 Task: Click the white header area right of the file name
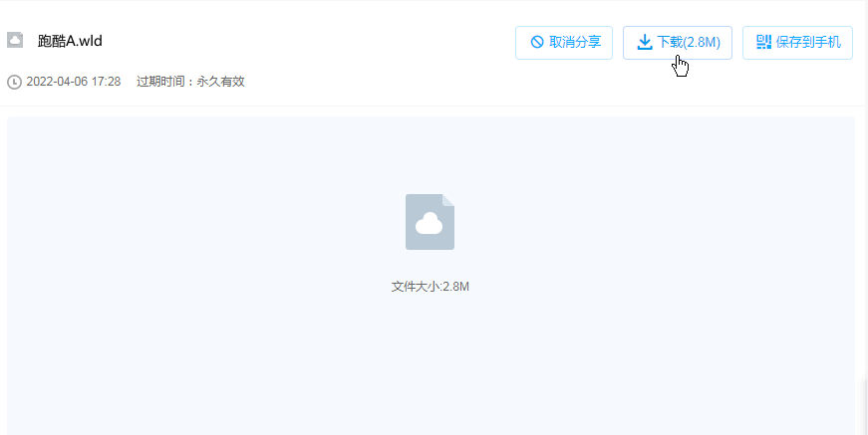pyautogui.click(x=305, y=42)
